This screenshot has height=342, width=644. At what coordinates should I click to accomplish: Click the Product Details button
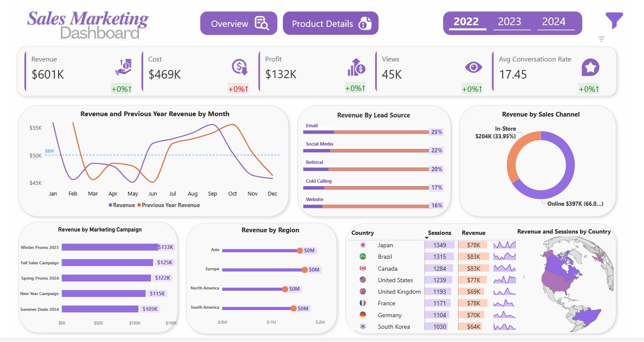pyautogui.click(x=330, y=23)
